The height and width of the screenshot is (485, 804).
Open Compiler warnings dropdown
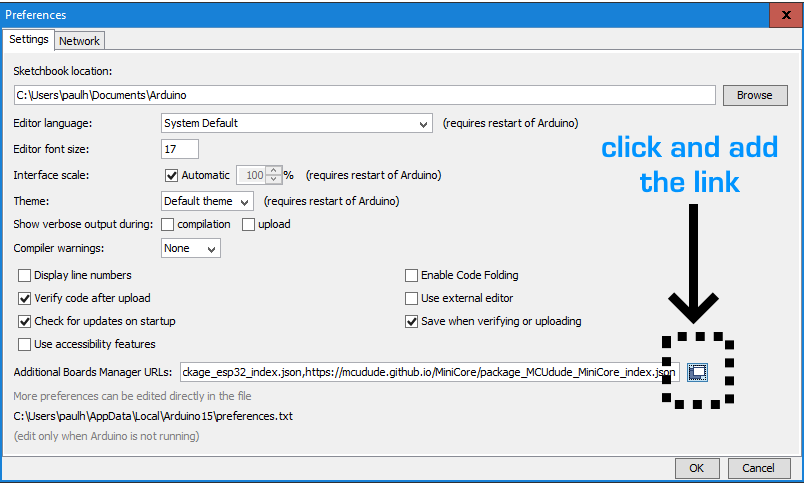pyautogui.click(x=191, y=248)
